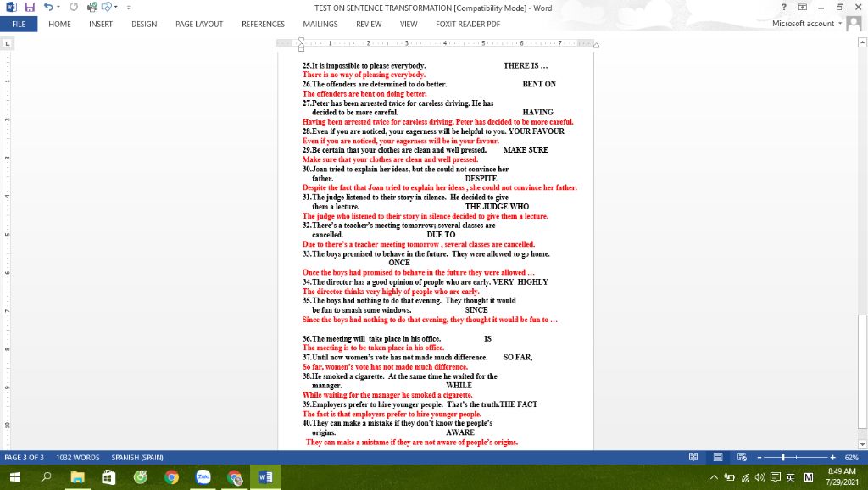The image size is (868, 490).
Task: Open Chrome from taskbar
Action: [171, 477]
